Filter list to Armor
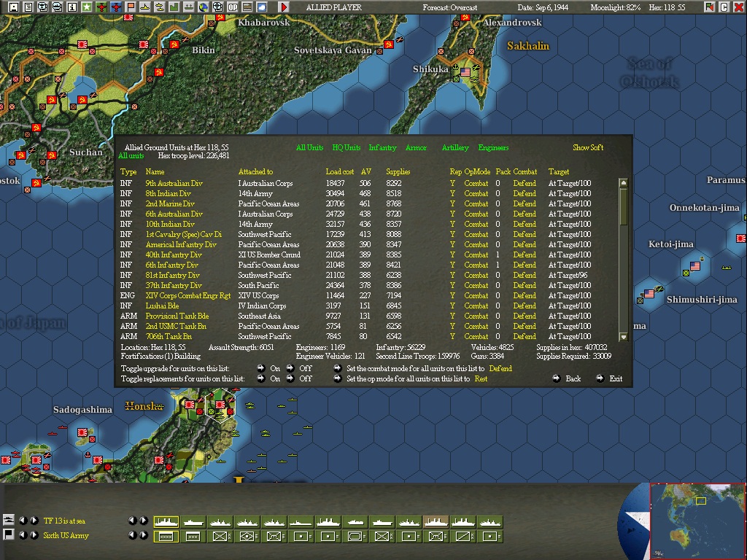 pyautogui.click(x=416, y=147)
